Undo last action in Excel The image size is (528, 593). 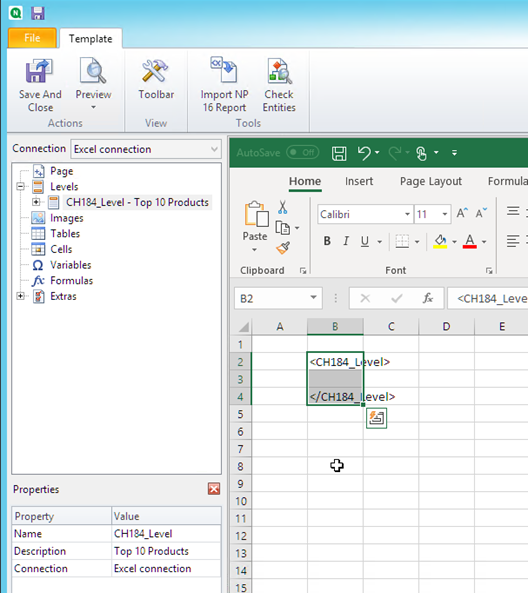point(364,153)
